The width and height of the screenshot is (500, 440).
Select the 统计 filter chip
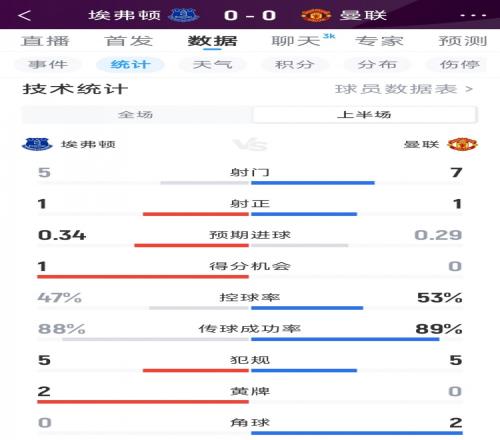click(x=130, y=64)
